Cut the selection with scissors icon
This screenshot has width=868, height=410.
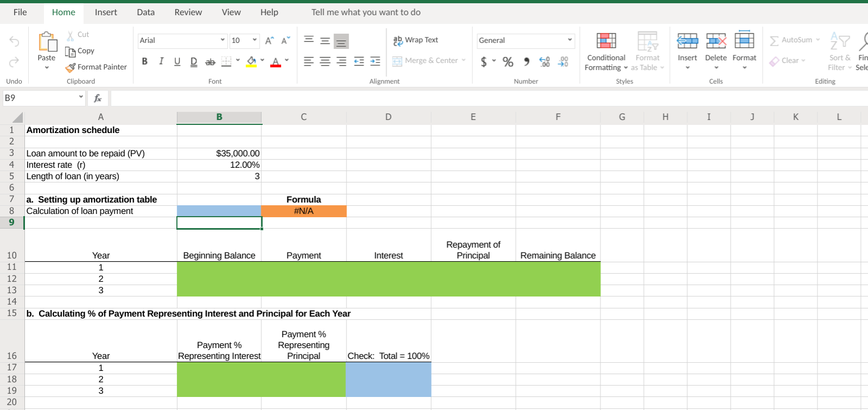tap(71, 36)
